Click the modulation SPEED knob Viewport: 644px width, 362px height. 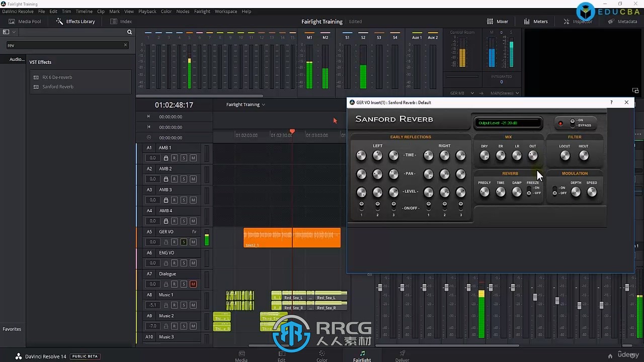pyautogui.click(x=592, y=192)
